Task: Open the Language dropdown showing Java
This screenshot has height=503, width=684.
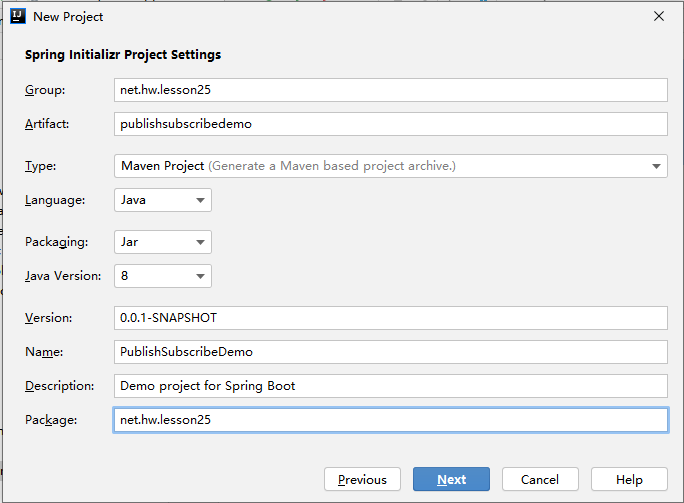Action: click(x=163, y=200)
